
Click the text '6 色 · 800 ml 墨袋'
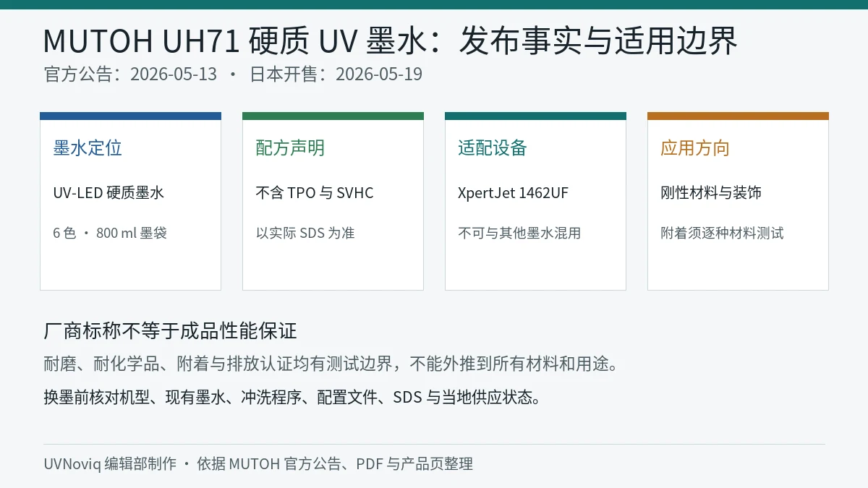[110, 234]
